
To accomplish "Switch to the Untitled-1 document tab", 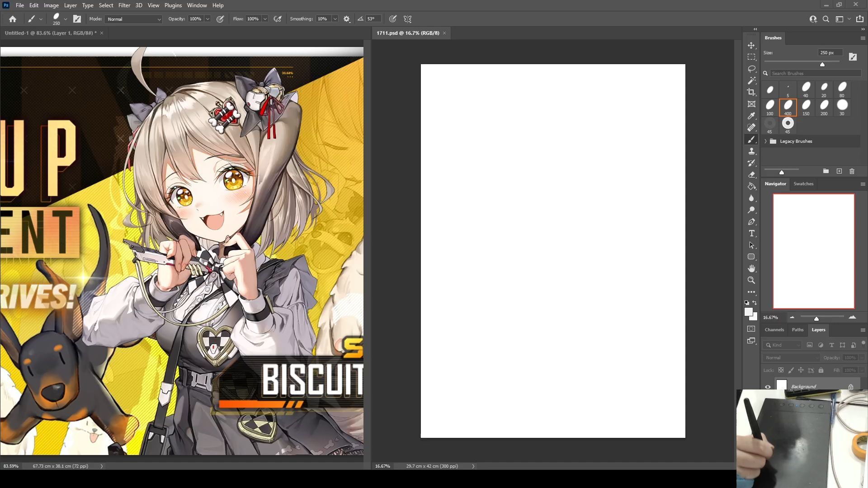I will (51, 33).
